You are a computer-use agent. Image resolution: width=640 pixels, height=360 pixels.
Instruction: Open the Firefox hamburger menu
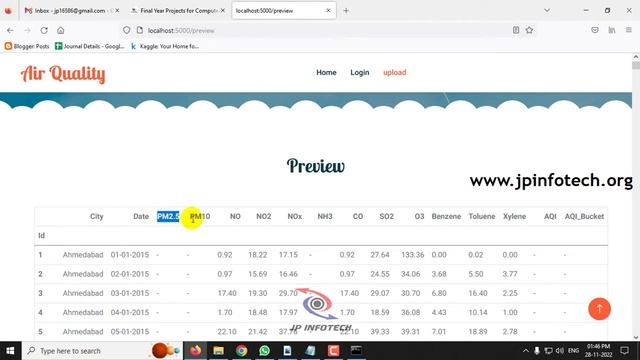(x=629, y=30)
